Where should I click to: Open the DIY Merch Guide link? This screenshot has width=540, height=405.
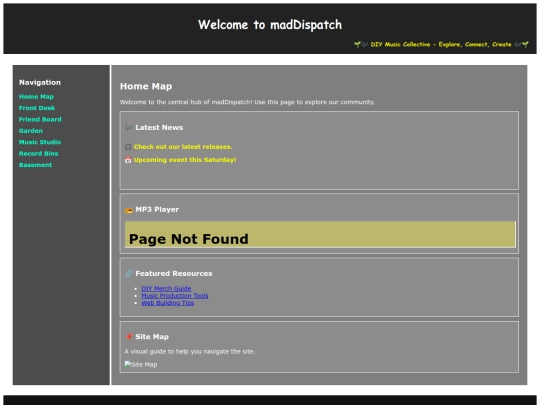(166, 289)
